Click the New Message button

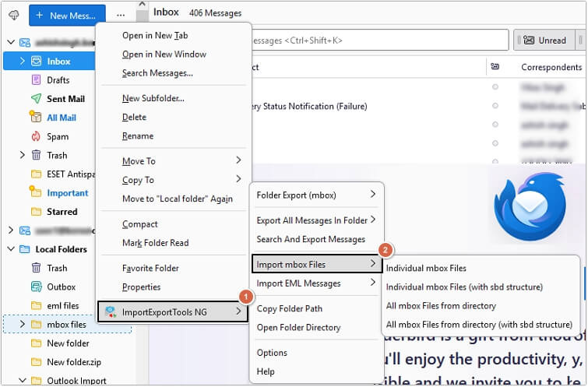(x=67, y=16)
